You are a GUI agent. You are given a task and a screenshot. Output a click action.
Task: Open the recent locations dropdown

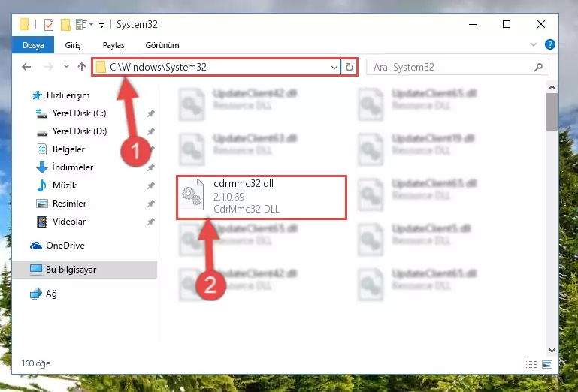(x=66, y=67)
